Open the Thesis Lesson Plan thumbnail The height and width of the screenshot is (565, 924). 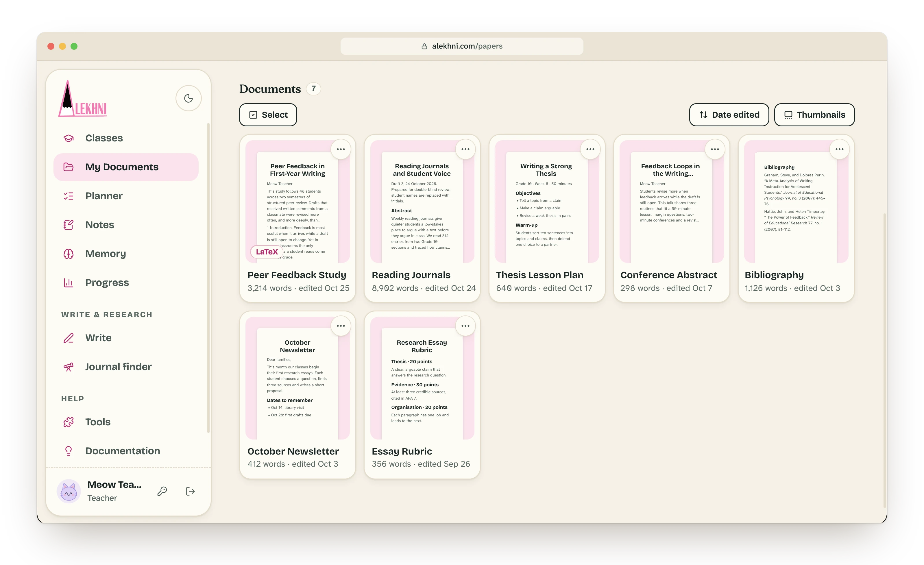point(546,202)
